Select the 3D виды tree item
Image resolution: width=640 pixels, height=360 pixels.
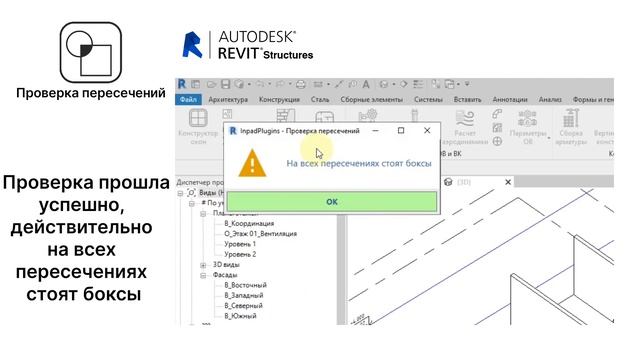226,265
